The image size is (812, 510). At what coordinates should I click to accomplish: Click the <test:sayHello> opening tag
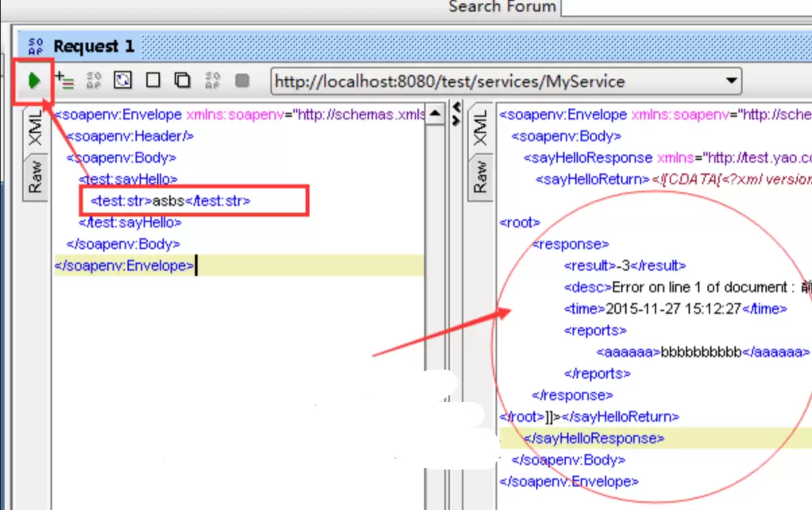point(128,179)
